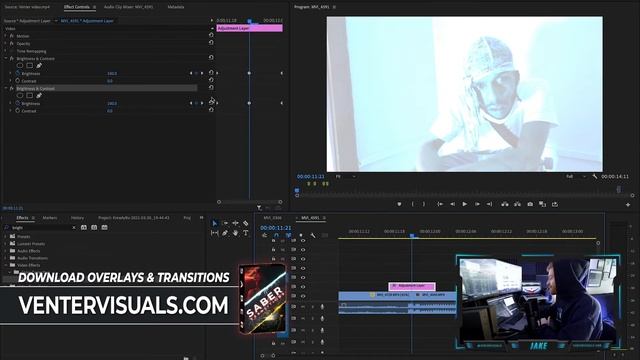Reset the Motion effect

pos(211,36)
